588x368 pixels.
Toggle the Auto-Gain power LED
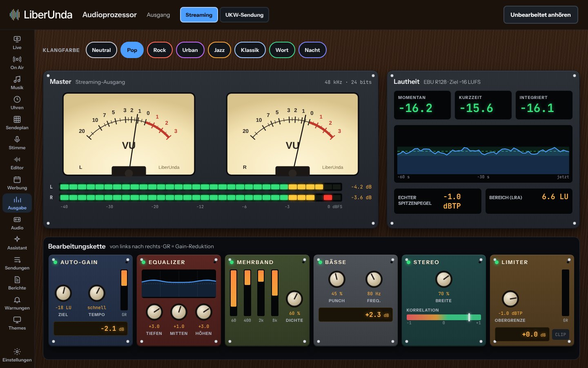click(55, 262)
